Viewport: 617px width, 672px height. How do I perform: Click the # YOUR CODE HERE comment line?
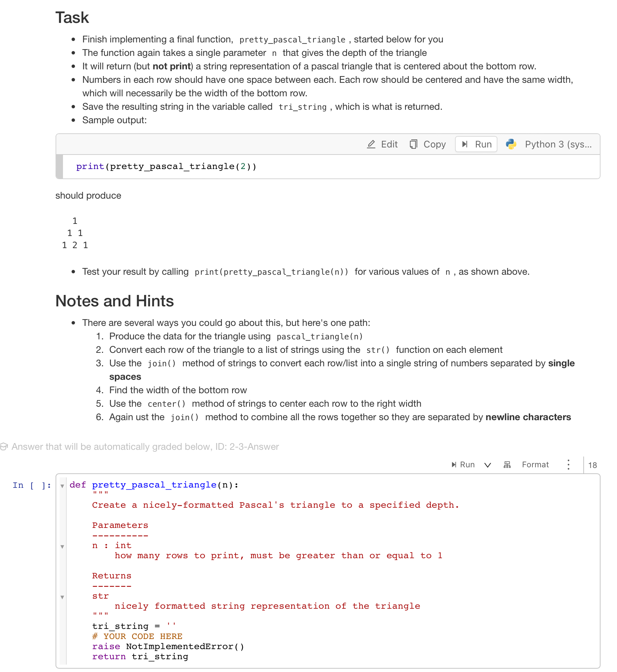[137, 636]
